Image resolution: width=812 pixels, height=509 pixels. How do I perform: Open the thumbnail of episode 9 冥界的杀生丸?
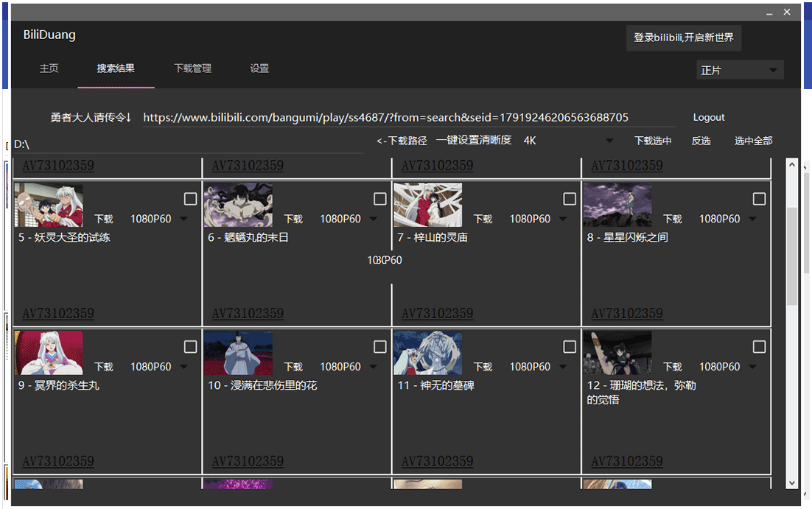(49, 353)
